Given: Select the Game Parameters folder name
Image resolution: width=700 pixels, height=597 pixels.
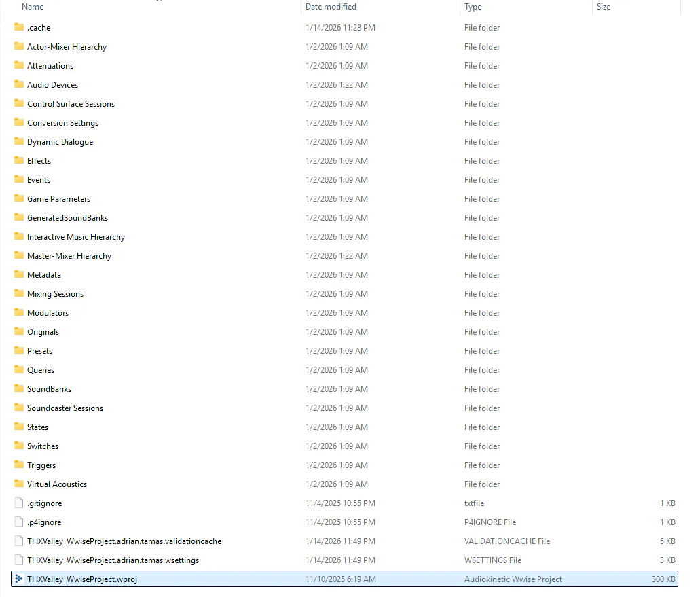Looking at the screenshot, I should pos(59,199).
